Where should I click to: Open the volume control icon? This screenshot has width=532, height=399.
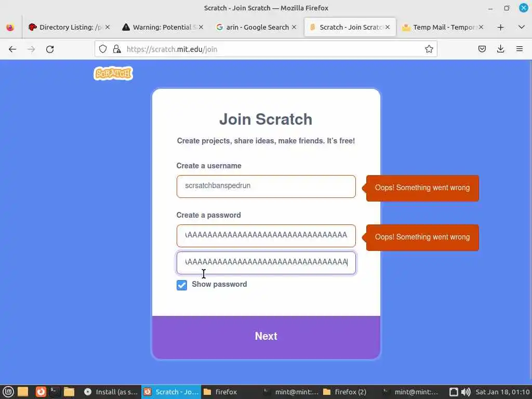(x=466, y=392)
